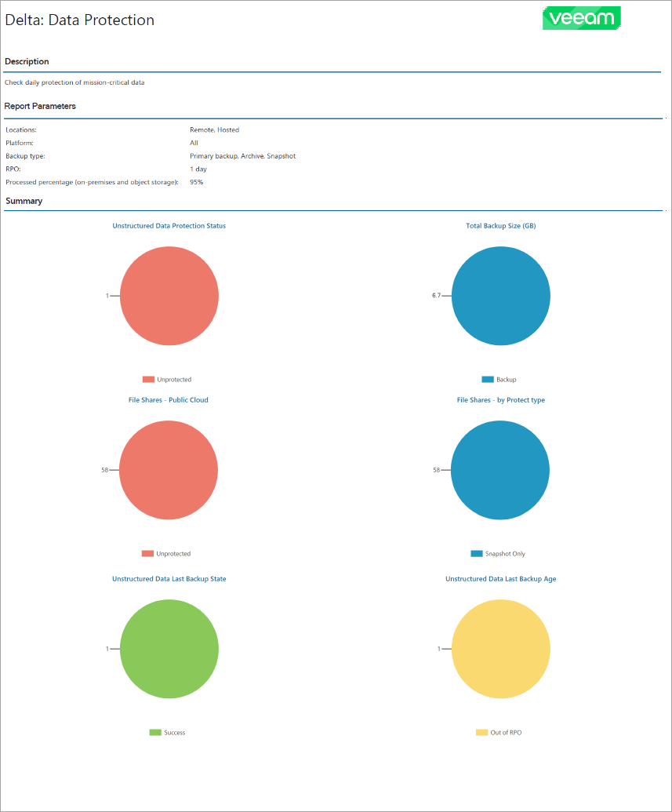Click the 'Snapshot Only' legend text
The height and width of the screenshot is (812, 672).
click(505, 554)
